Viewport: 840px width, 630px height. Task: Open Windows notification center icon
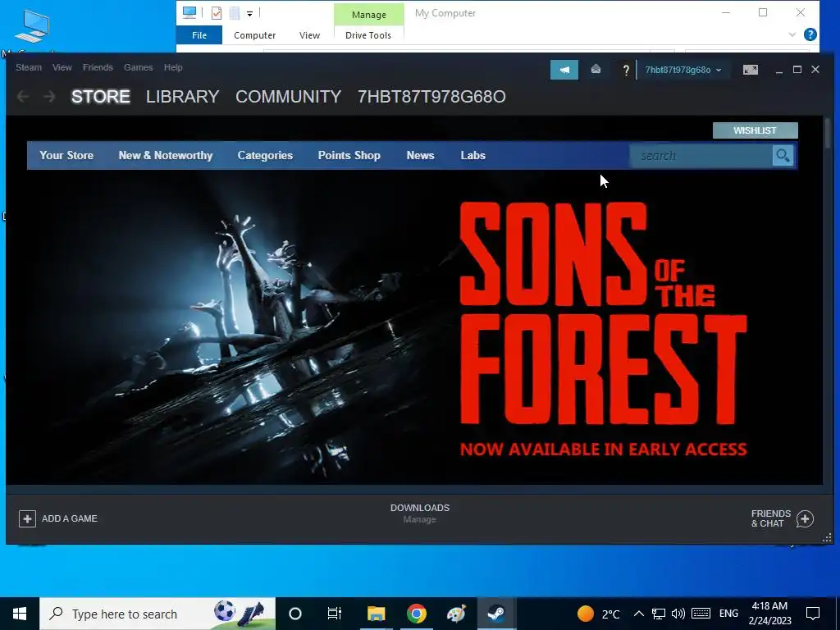click(x=813, y=614)
